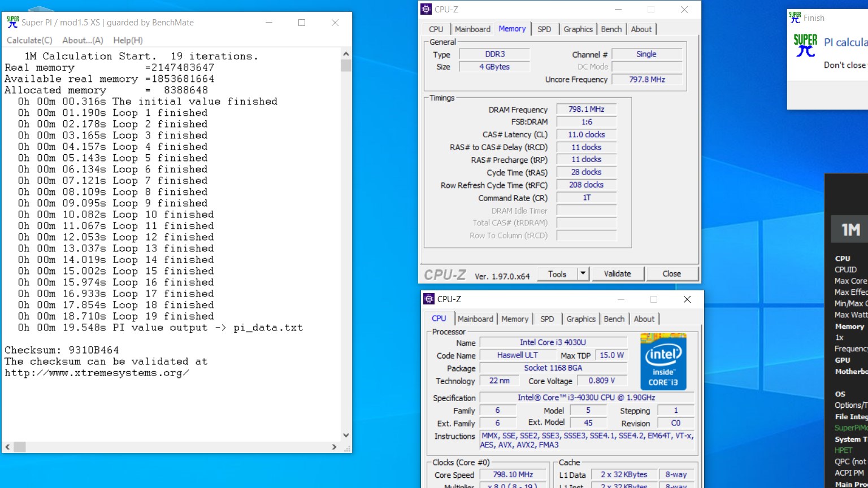
Task: Open Graphics tab in upper CPU-Z window
Action: [x=578, y=29]
